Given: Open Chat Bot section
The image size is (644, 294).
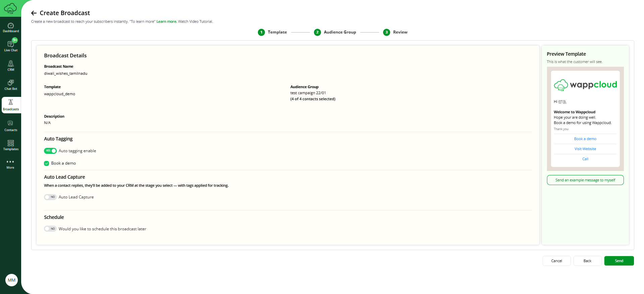Looking at the screenshot, I should [x=11, y=85].
